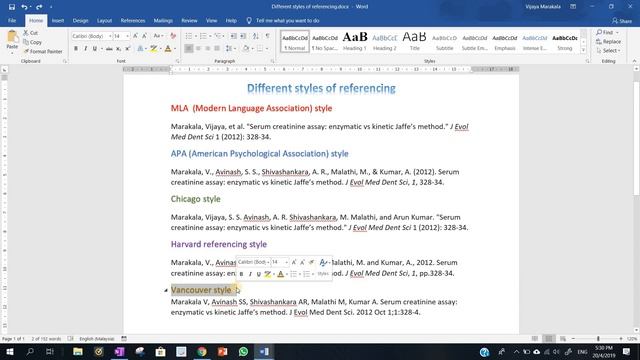The width and height of the screenshot is (640, 360).
Task: Switch to the Review tab
Action: (189, 20)
